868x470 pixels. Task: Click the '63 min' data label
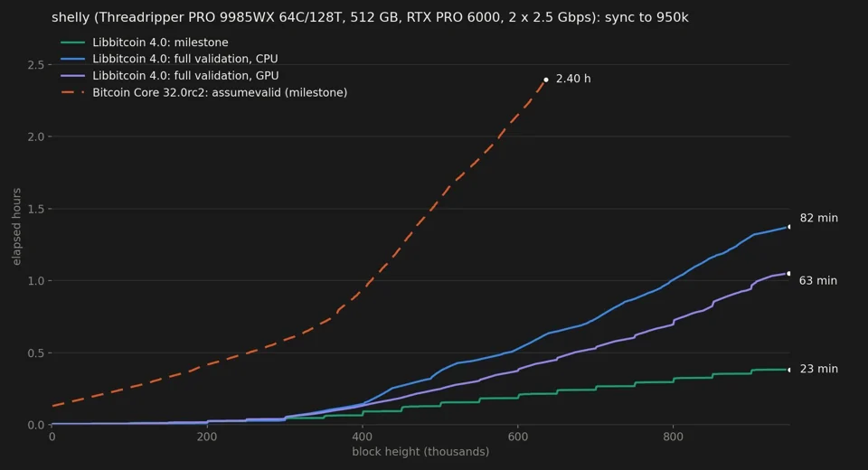817,281
